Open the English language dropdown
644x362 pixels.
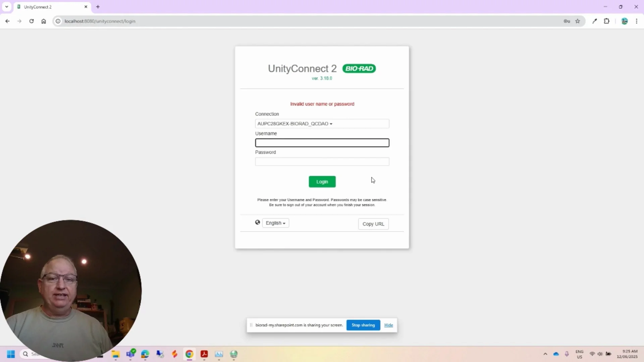(x=275, y=223)
